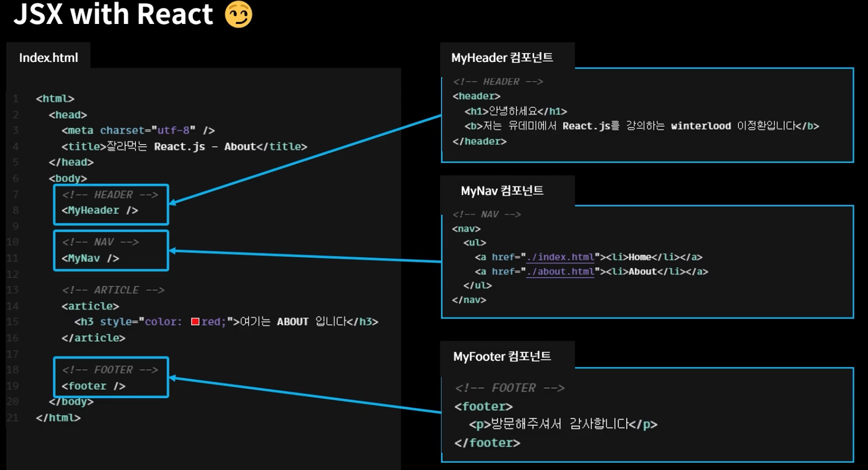Click the meta charset="utf-8" line

[x=138, y=130]
